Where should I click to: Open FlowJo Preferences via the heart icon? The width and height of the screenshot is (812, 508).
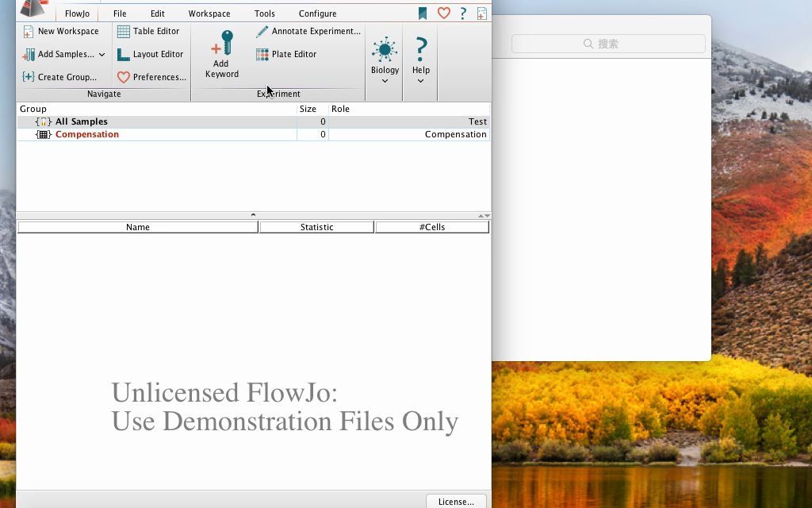pyautogui.click(x=151, y=77)
